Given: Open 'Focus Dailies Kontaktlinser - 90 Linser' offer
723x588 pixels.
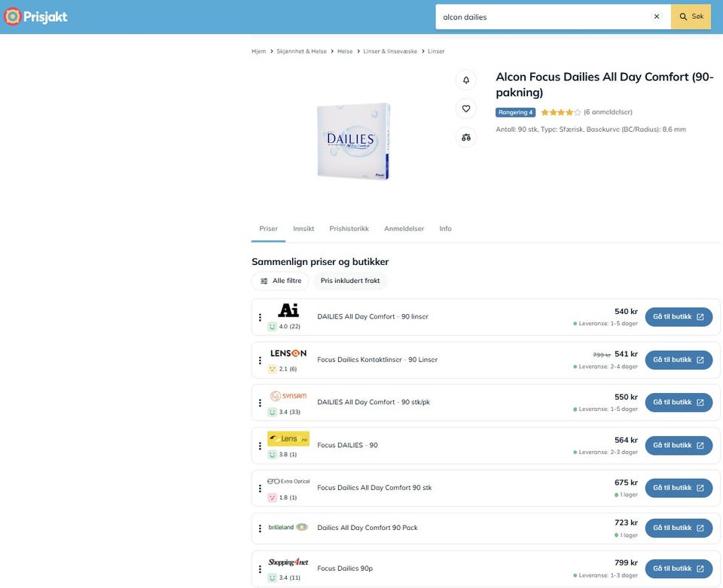Looking at the screenshot, I should 377,359.
